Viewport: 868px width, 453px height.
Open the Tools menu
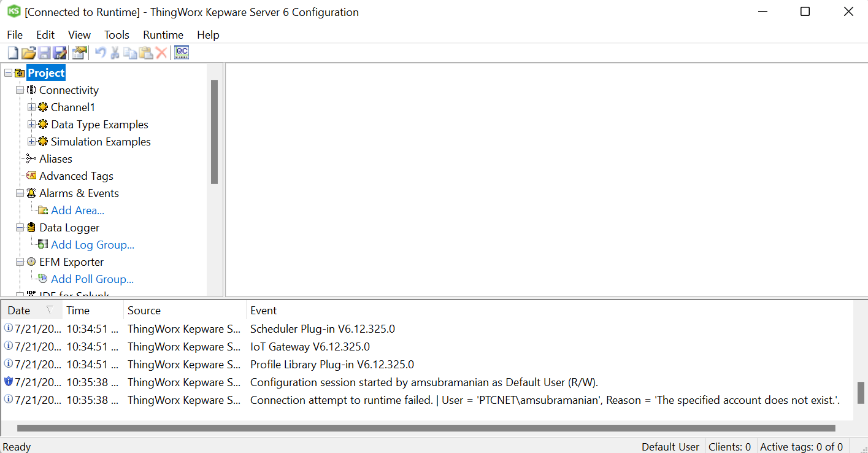pyautogui.click(x=117, y=35)
